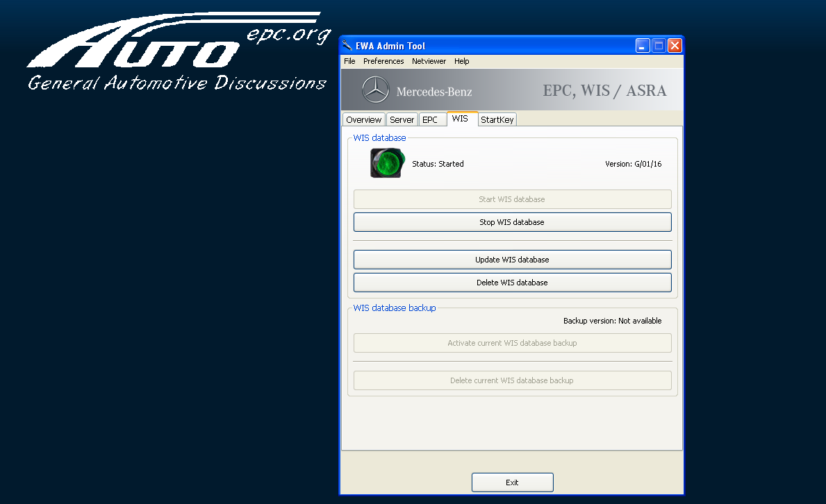Open the File menu
This screenshot has width=826, height=504.
[x=349, y=61]
